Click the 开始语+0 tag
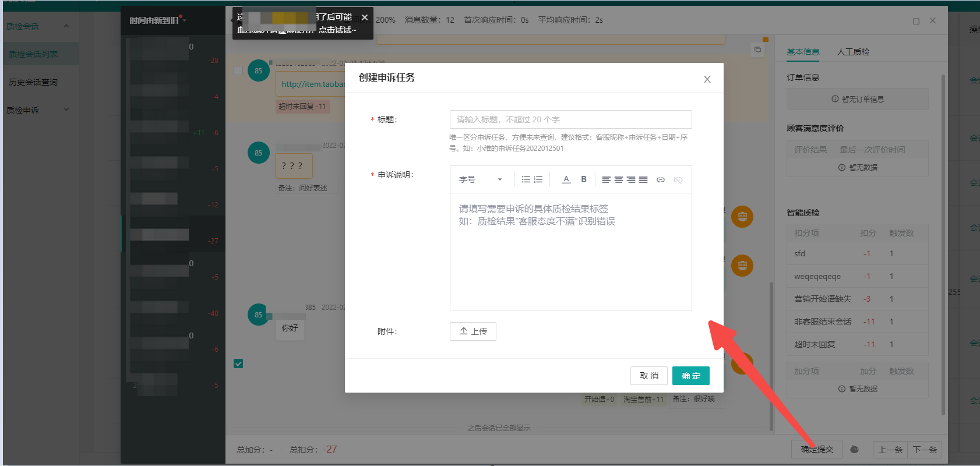 point(599,400)
